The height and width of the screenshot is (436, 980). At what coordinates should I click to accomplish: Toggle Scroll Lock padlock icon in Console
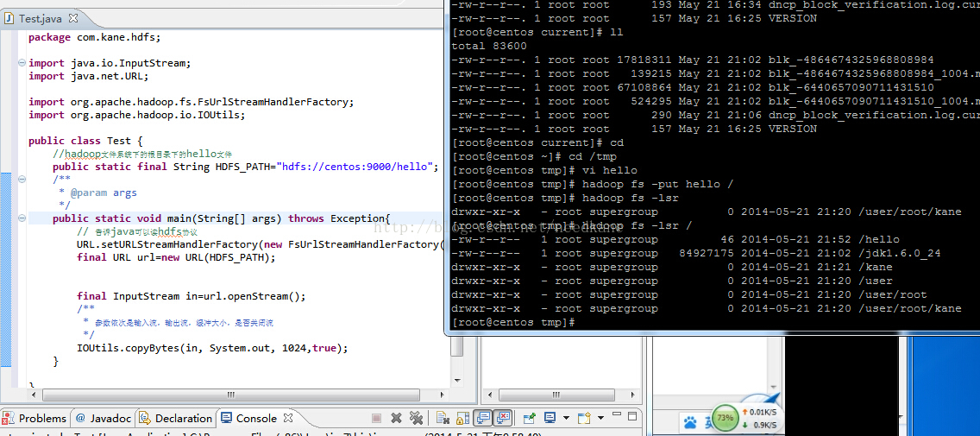462,418
